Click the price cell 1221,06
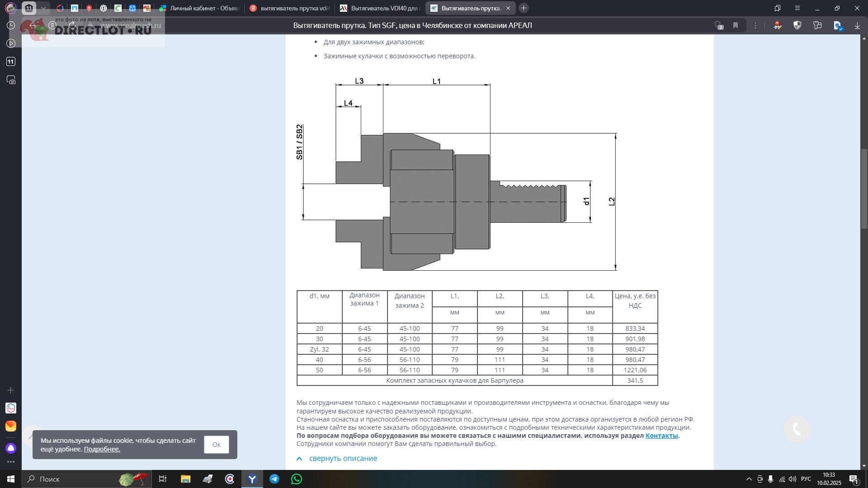The image size is (868, 488). [635, 370]
